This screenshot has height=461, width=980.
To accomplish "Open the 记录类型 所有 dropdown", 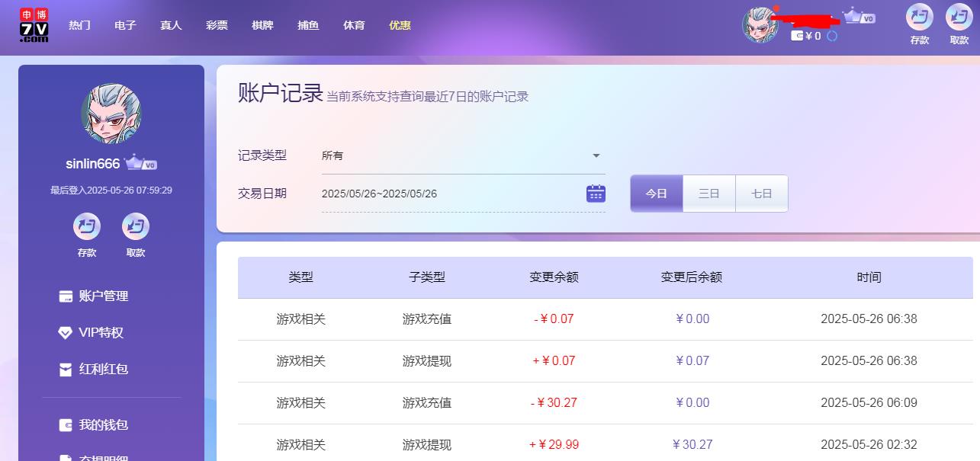I will 461,155.
